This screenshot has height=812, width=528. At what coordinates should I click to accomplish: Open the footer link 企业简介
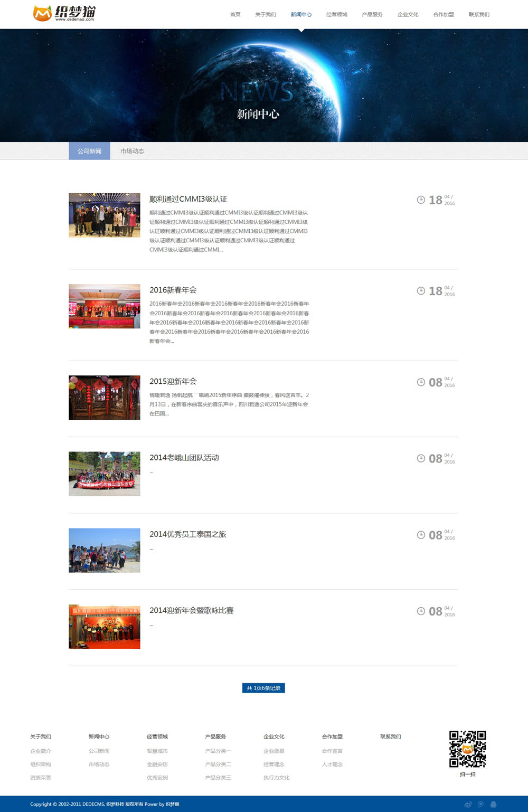[x=41, y=751]
